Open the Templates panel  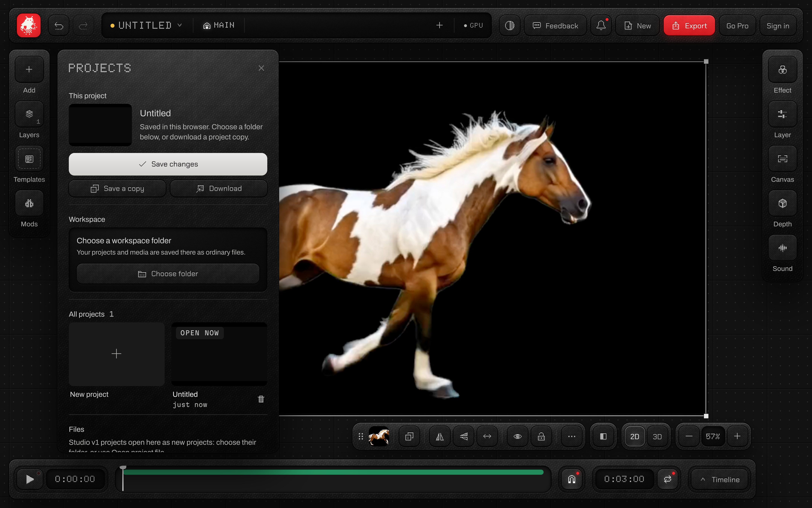29,159
